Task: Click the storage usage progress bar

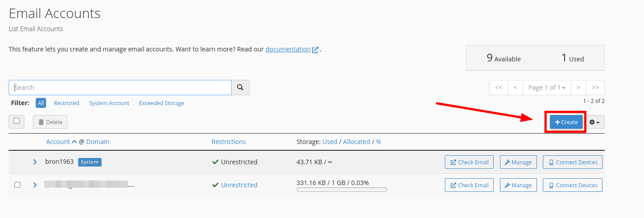Action: pyautogui.click(x=341, y=190)
